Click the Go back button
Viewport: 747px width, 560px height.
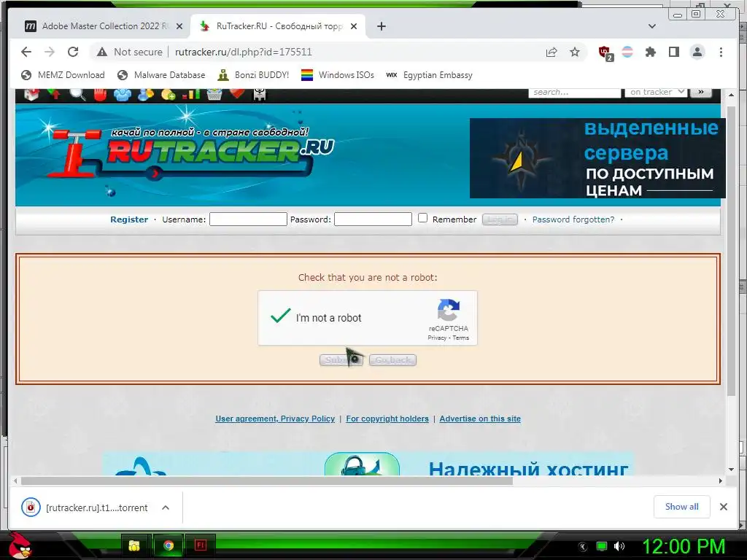tap(392, 360)
